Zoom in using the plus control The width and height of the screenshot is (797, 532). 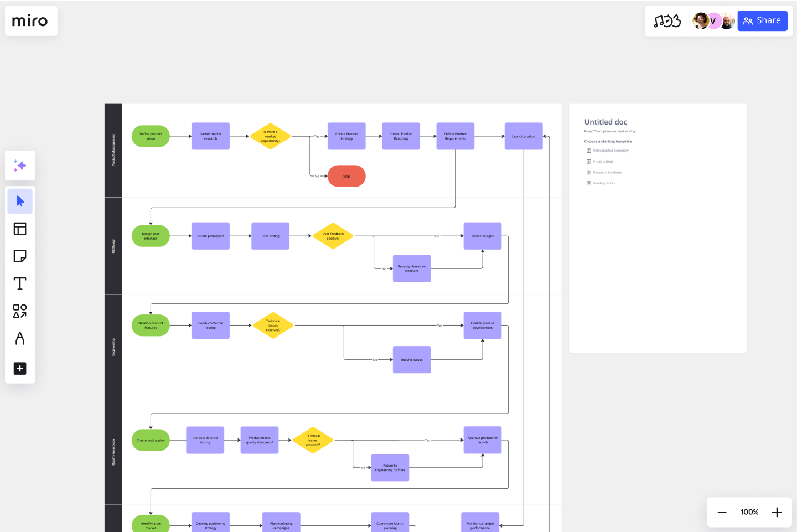tap(777, 512)
